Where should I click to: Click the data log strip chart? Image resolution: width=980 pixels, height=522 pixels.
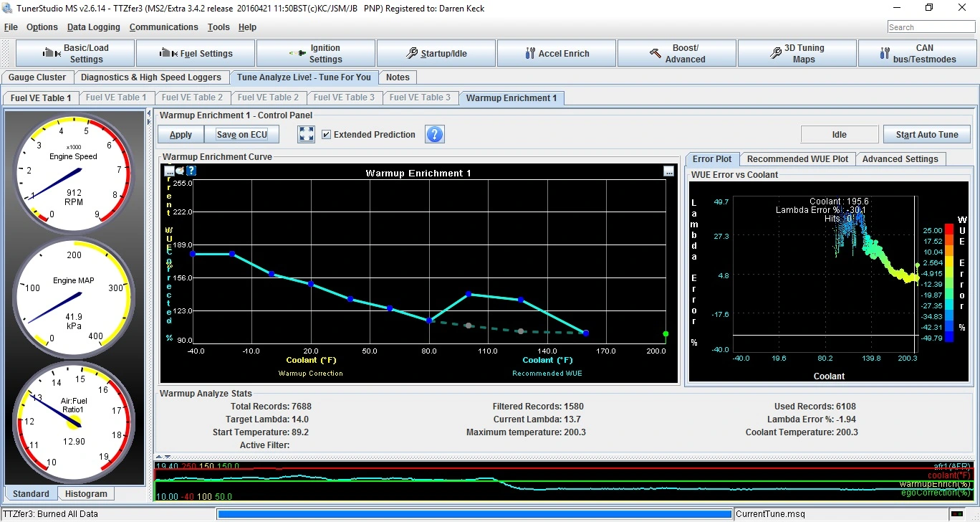tap(565, 481)
